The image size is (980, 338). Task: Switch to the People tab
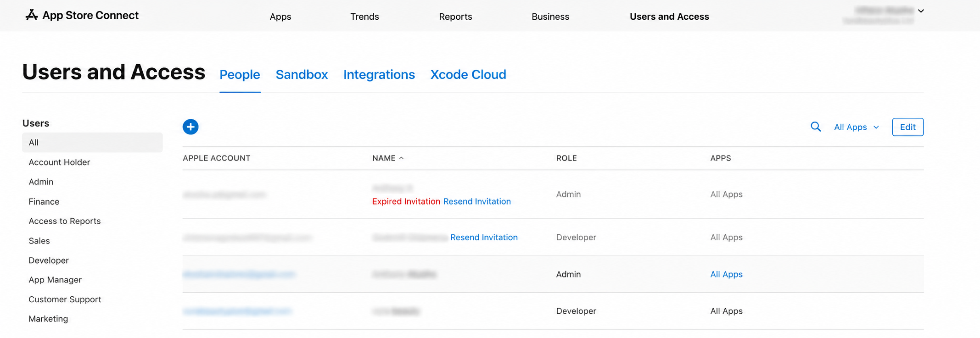tap(240, 74)
